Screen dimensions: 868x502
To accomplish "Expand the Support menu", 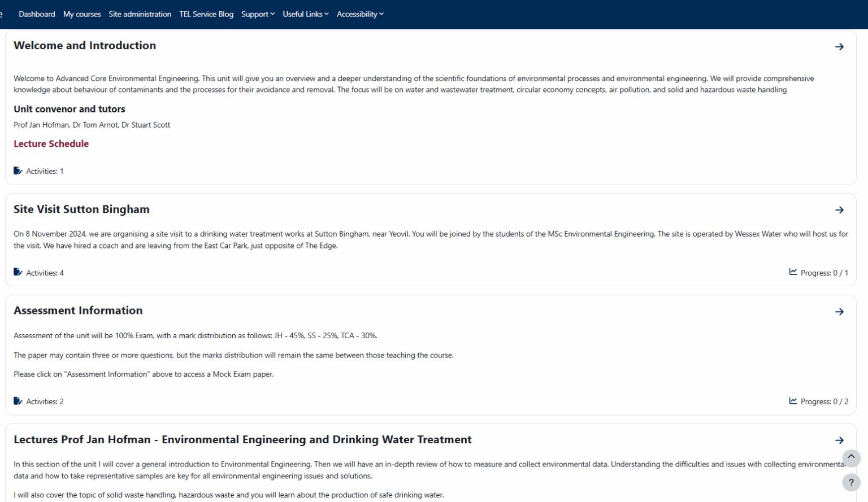I will coord(258,14).
